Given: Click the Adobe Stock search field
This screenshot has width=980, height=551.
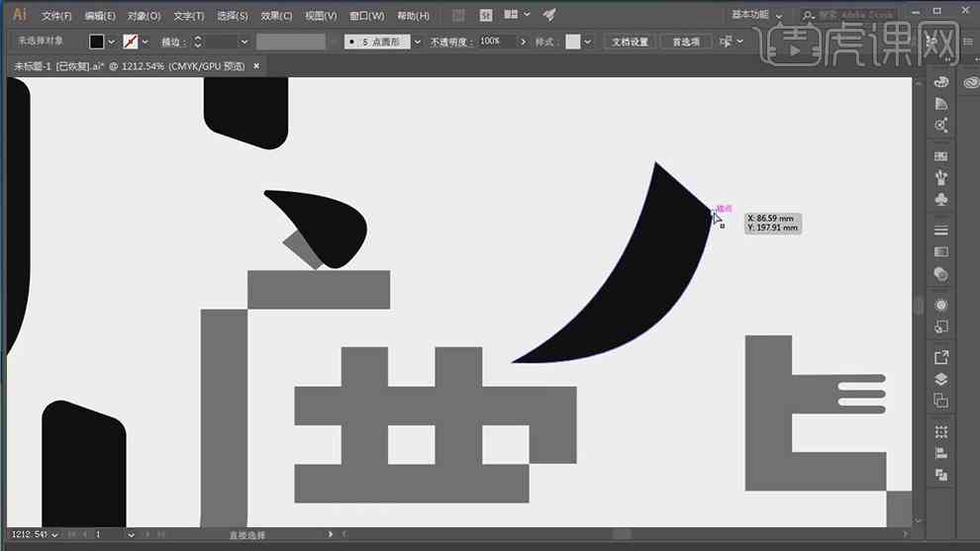Looking at the screenshot, I should (850, 15).
